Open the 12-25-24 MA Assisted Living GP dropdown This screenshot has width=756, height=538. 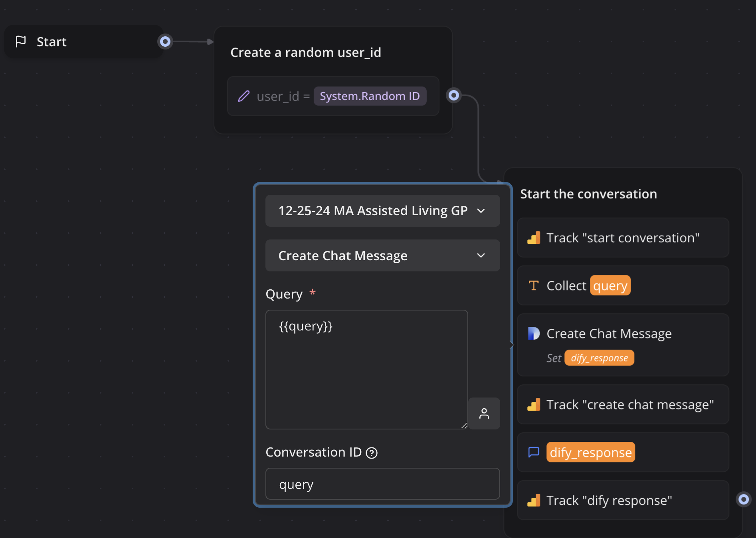click(382, 211)
